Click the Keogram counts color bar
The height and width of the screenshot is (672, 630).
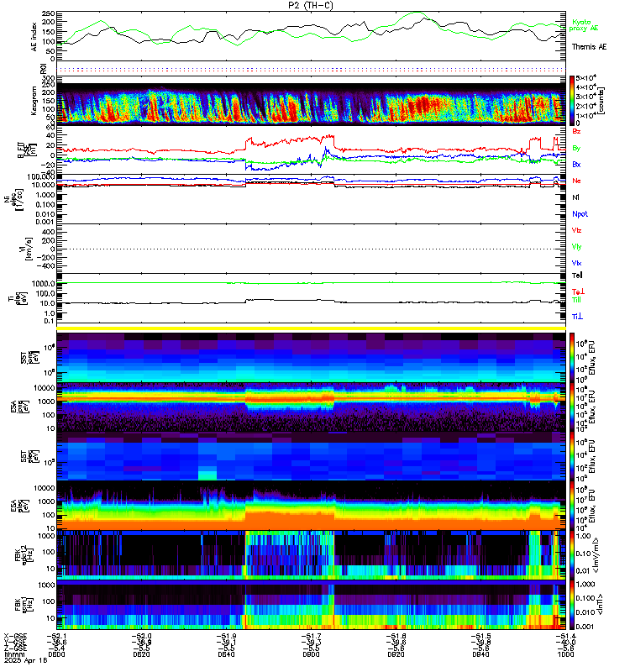click(572, 101)
